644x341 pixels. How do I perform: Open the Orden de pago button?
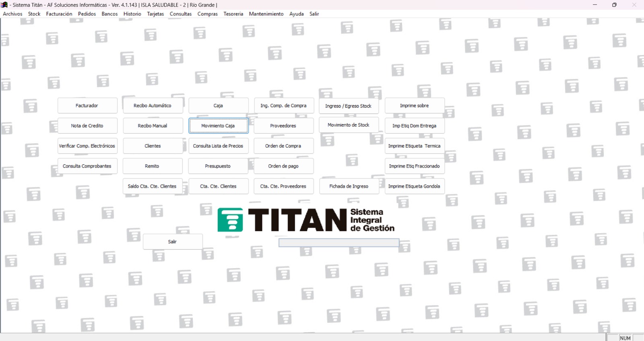tap(283, 166)
